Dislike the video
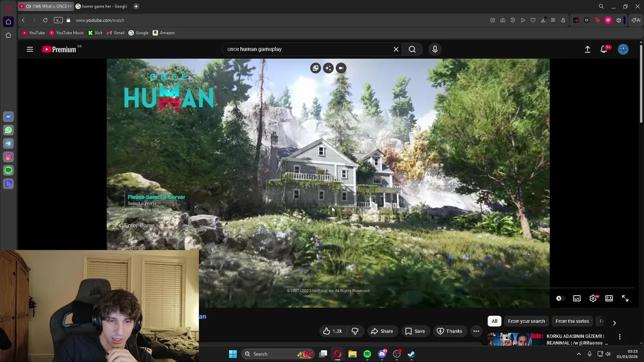Screen dimensions: 644x362 tap(355, 331)
